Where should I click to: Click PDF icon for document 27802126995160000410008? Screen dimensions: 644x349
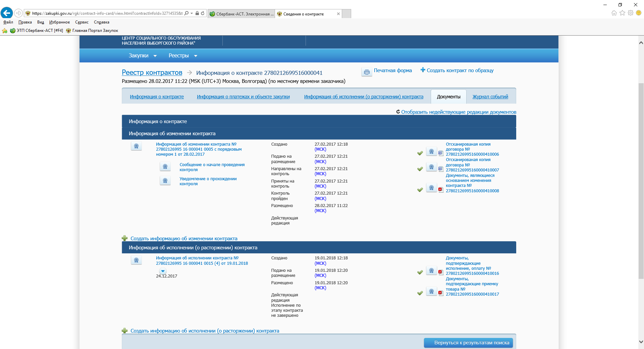441,190
